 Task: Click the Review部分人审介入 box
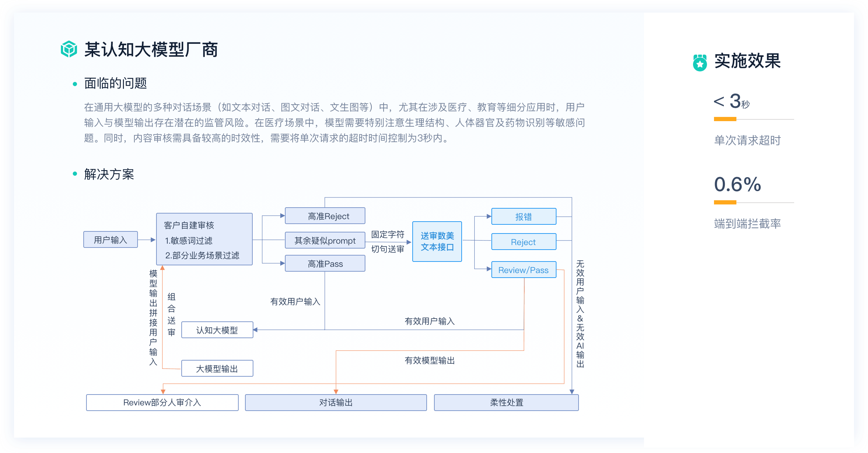162,403
